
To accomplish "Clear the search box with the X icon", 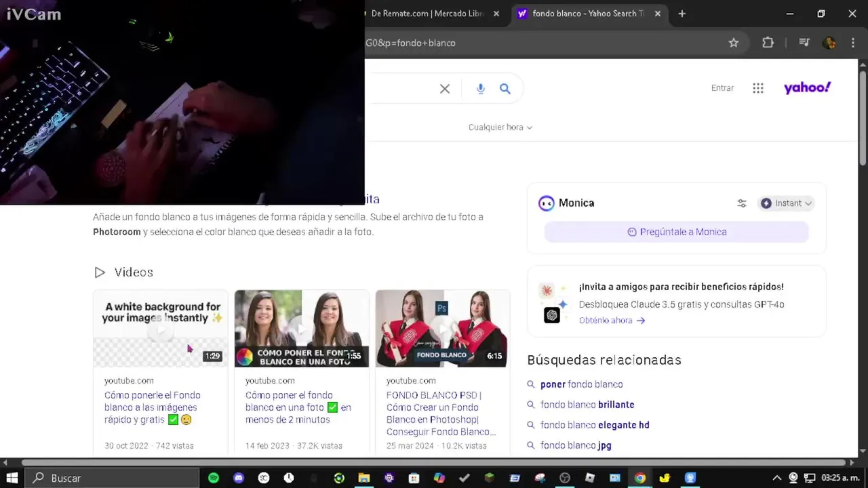I will [445, 89].
